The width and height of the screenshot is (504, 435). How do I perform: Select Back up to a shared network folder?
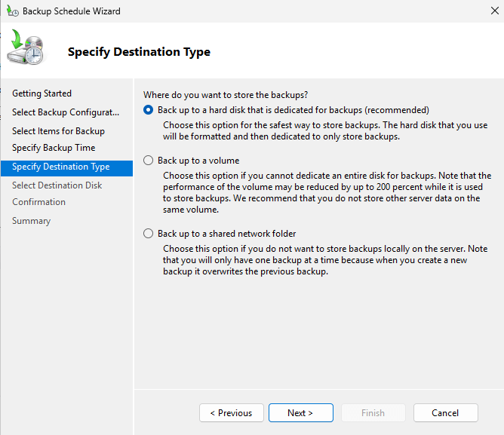click(x=149, y=234)
